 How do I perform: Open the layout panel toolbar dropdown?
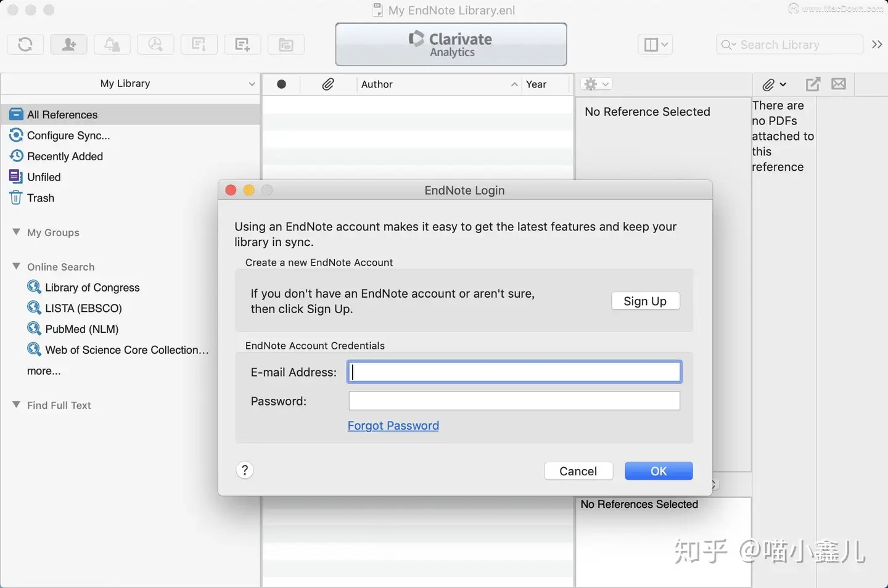tap(655, 44)
